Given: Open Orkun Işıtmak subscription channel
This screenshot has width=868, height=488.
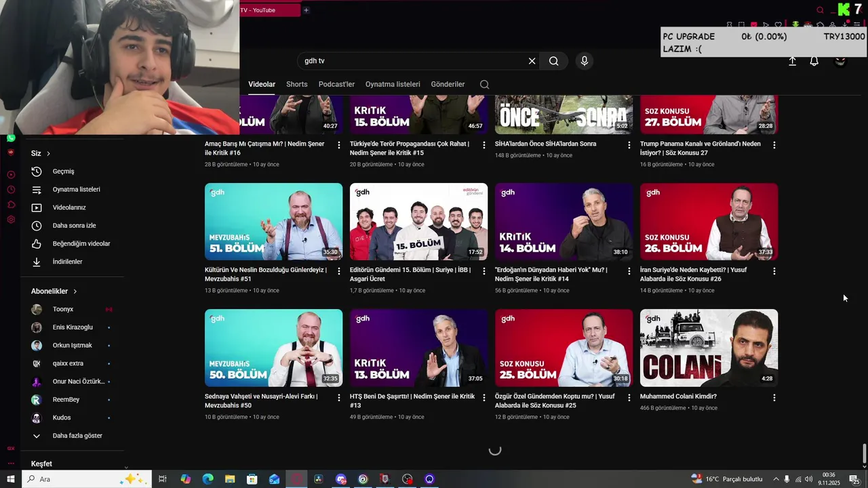Looking at the screenshot, I should coord(72,346).
